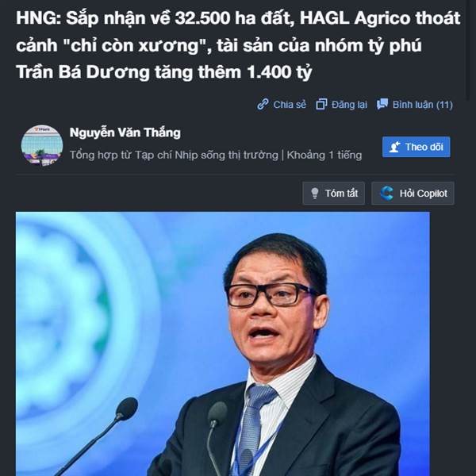Click the Khoảng 1 tiếng timestamp
The height and width of the screenshot is (476, 476).
coord(324,155)
